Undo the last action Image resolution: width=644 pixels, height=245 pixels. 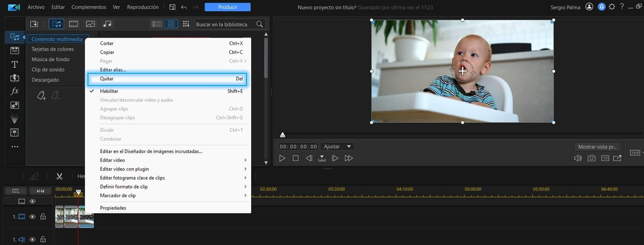[x=184, y=7]
